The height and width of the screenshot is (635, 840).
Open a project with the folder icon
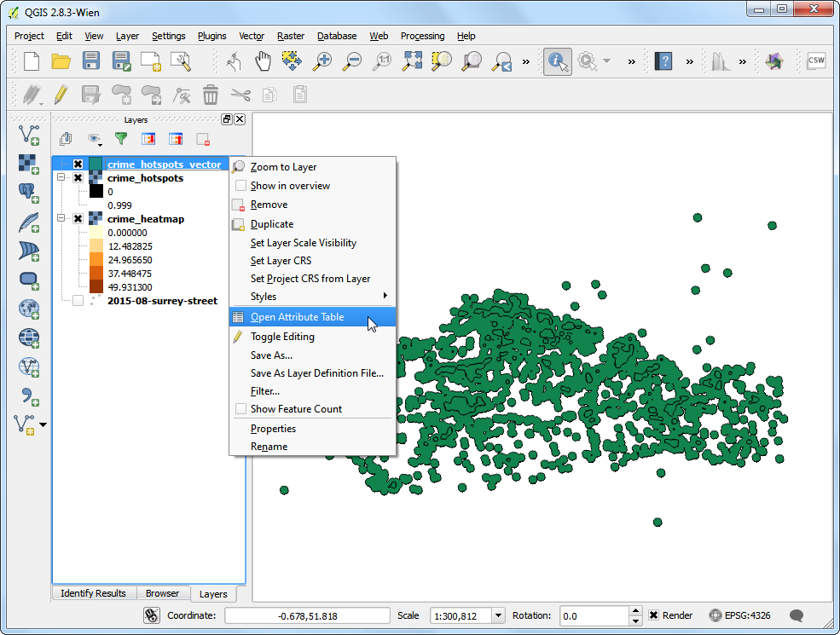[61, 61]
